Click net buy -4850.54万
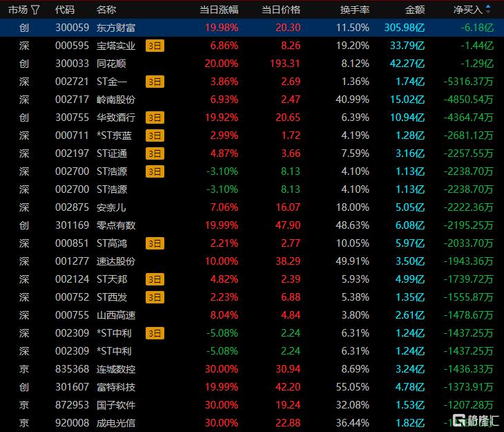Viewport: 504px width, 432px height. (x=469, y=100)
